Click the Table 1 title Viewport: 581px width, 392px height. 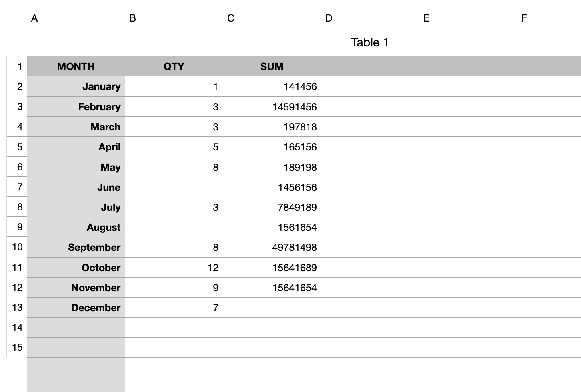(x=370, y=42)
